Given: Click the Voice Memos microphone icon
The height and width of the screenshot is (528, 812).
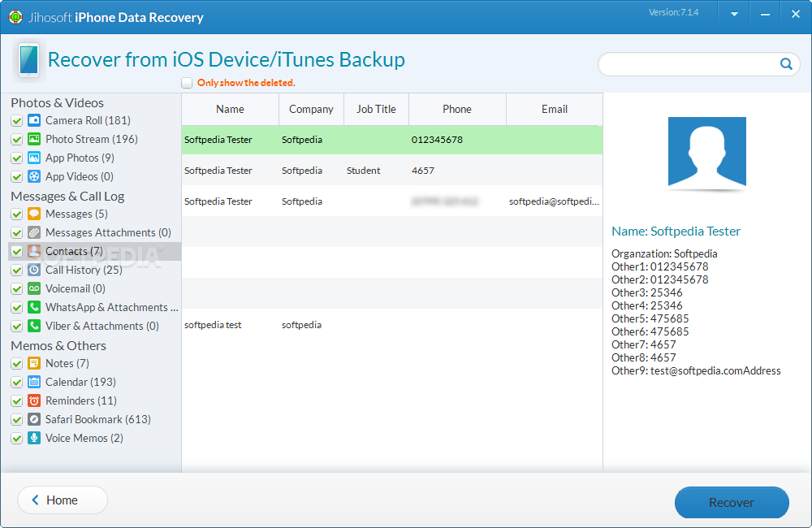Looking at the screenshot, I should [x=34, y=438].
